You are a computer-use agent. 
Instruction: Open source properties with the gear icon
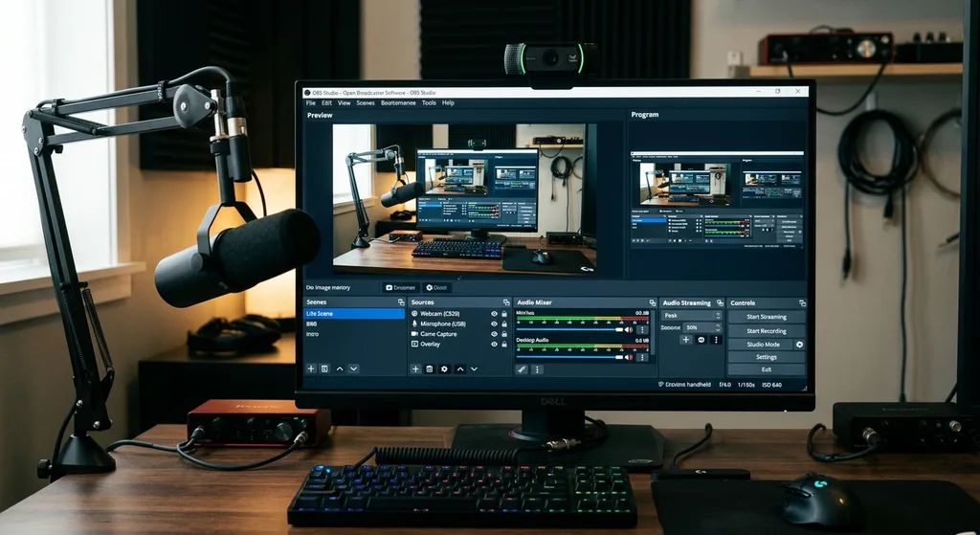click(444, 369)
